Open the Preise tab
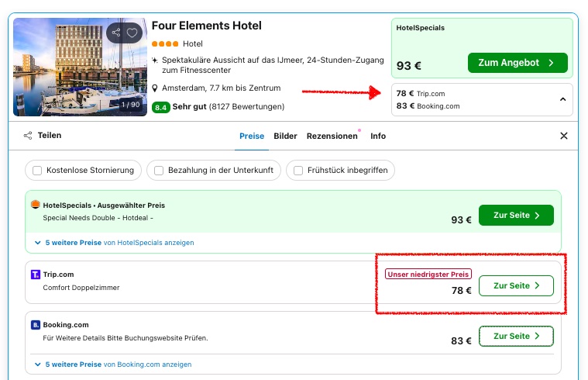588x380 pixels. point(252,136)
